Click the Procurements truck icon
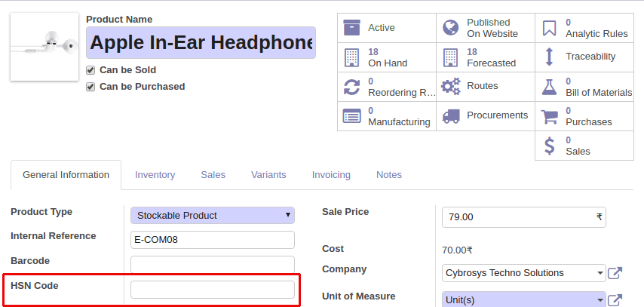The width and height of the screenshot is (644, 307). point(450,116)
